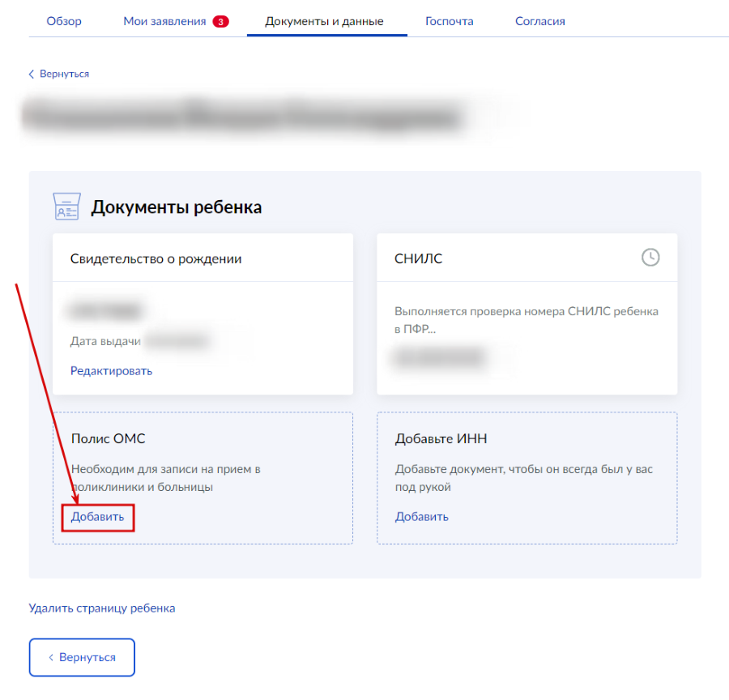The height and width of the screenshot is (700, 729).
Task: Click the Свидетельство о рождении card title
Action: click(156, 259)
